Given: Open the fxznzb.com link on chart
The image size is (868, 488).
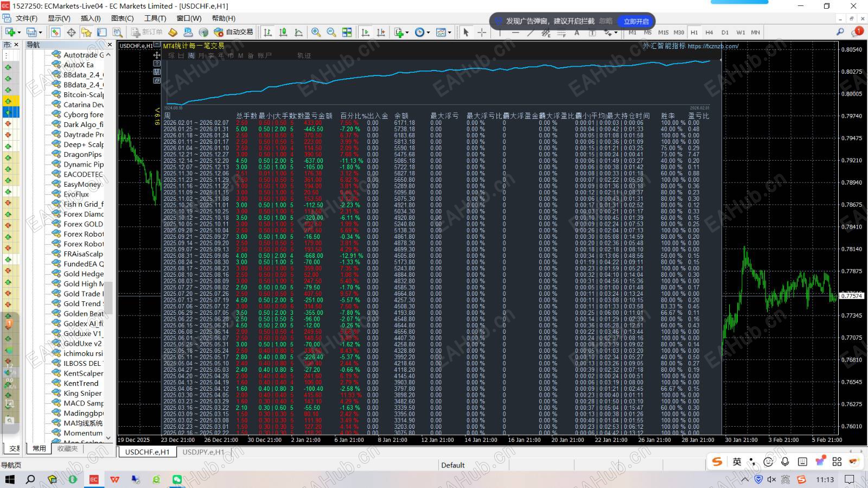Looking at the screenshot, I should tap(713, 46).
